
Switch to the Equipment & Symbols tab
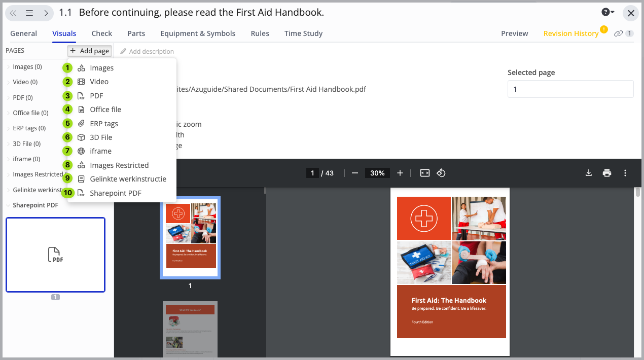pyautogui.click(x=198, y=33)
